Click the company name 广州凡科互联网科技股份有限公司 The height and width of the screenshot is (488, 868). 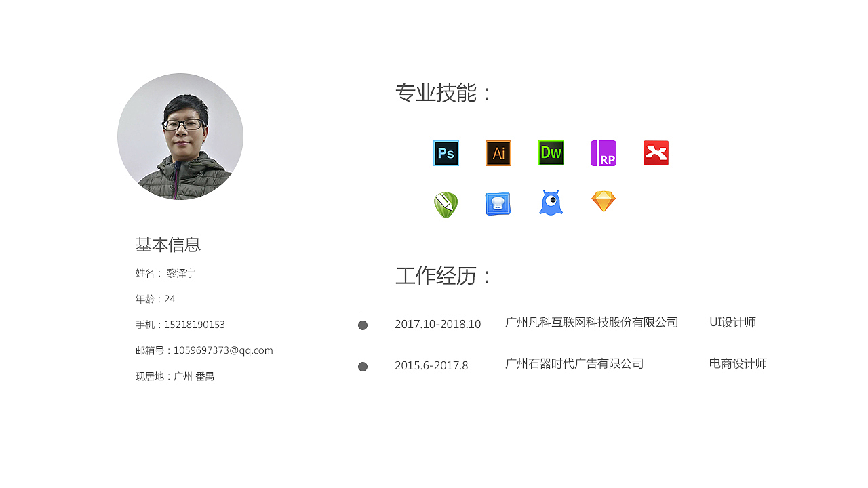591,323
